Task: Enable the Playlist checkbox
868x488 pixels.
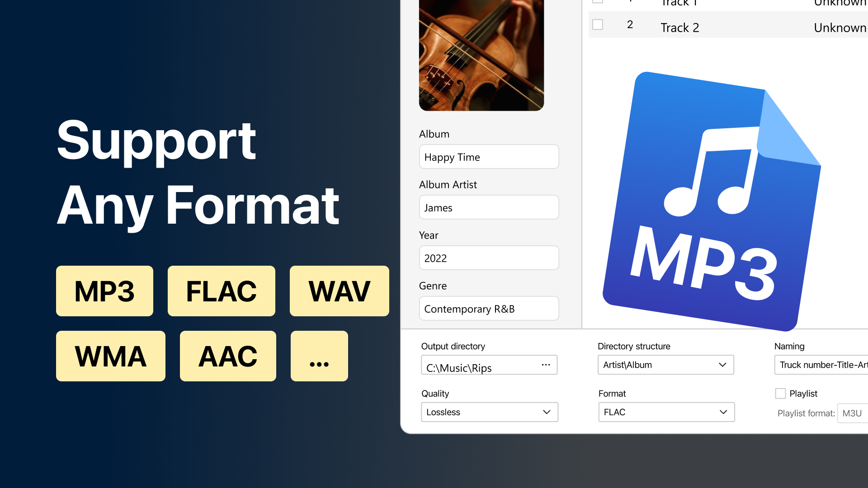Action: tap(780, 394)
